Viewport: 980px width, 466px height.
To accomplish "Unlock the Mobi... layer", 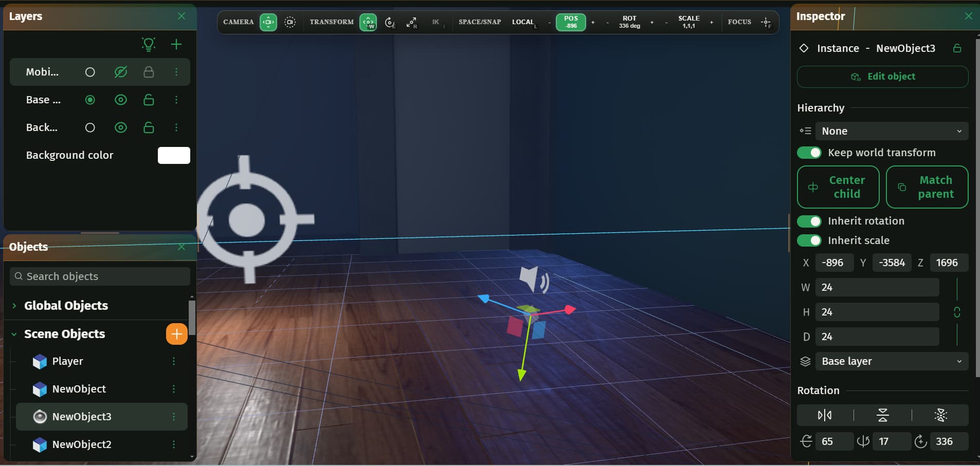I will click(149, 72).
